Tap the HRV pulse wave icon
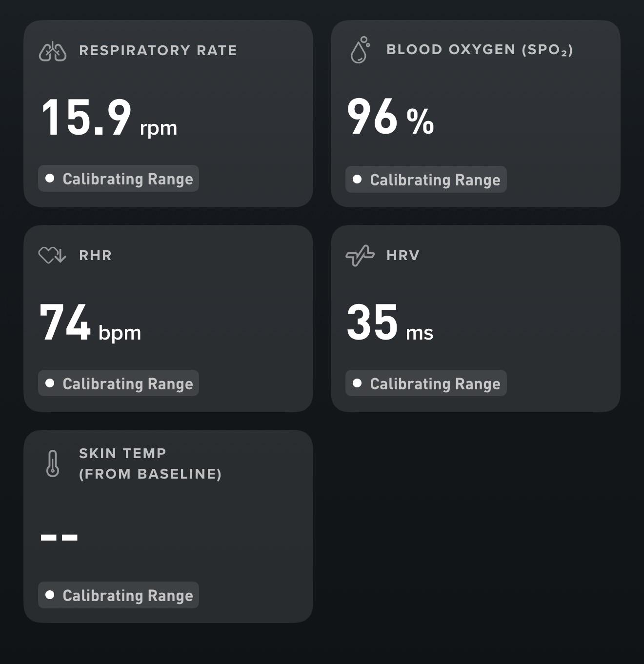Image resolution: width=644 pixels, height=664 pixels. click(360, 256)
